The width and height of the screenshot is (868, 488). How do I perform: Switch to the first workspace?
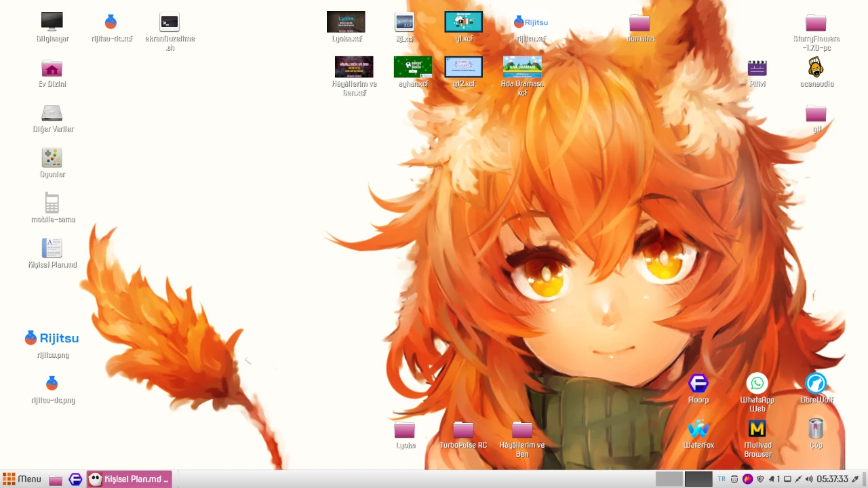point(669,479)
